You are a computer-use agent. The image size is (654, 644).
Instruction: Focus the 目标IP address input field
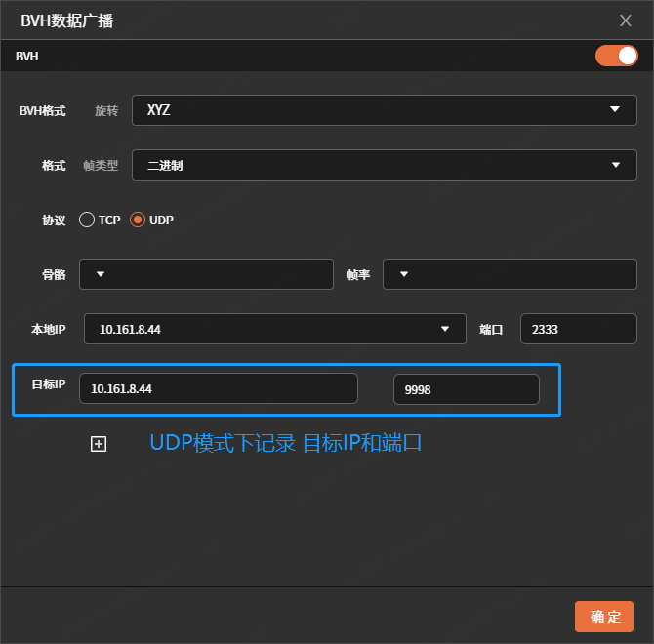point(218,388)
